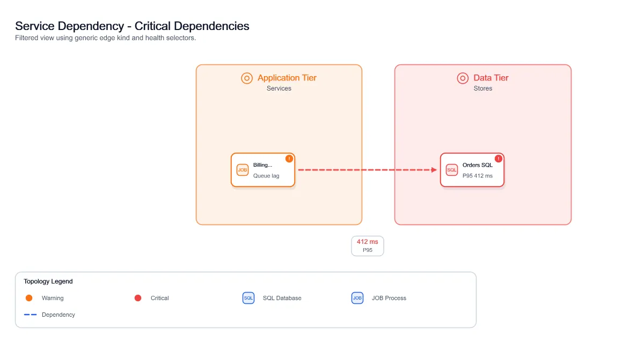644x343 pixels.
Task: Click the Queue lag text
Action: click(x=266, y=176)
